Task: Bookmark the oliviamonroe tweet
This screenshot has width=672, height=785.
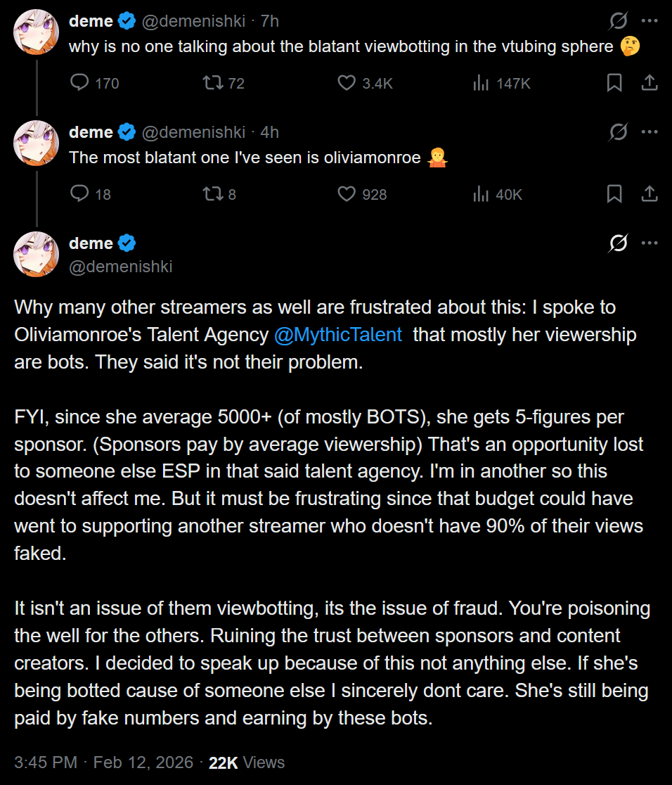Action: click(614, 193)
